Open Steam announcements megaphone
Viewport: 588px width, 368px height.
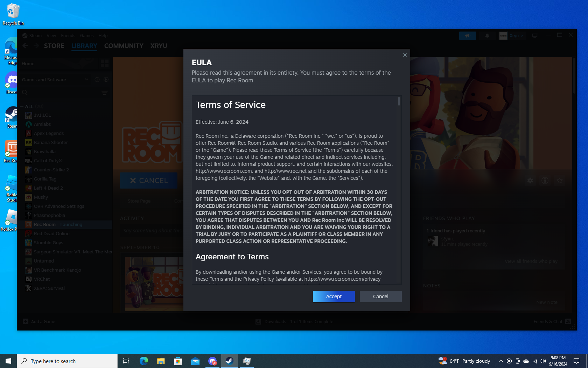point(468,36)
